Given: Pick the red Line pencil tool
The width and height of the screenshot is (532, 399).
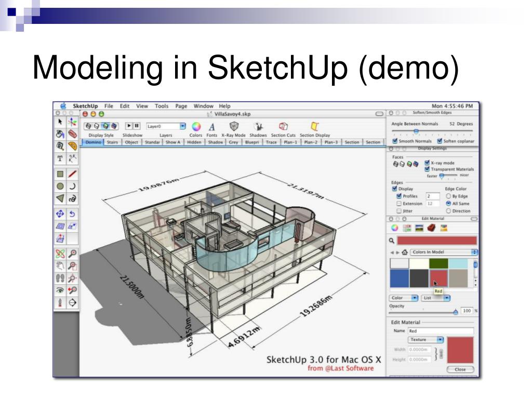Looking at the screenshot, I should point(72,174).
